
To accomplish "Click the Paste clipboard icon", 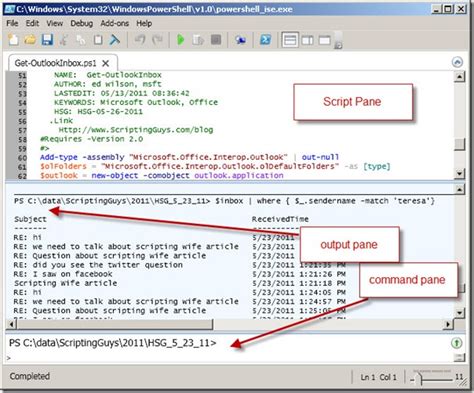I will coord(98,40).
